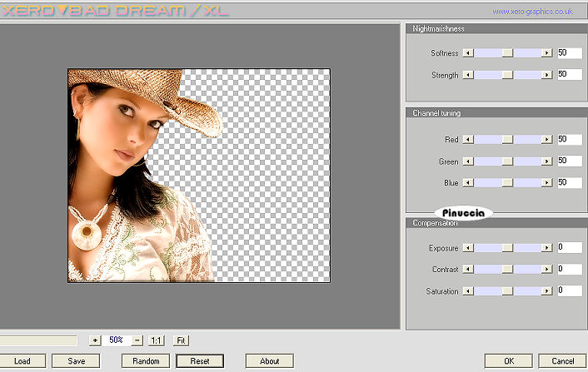This screenshot has height=372, width=588.
Task: Reset all filter settings
Action: tap(199, 361)
